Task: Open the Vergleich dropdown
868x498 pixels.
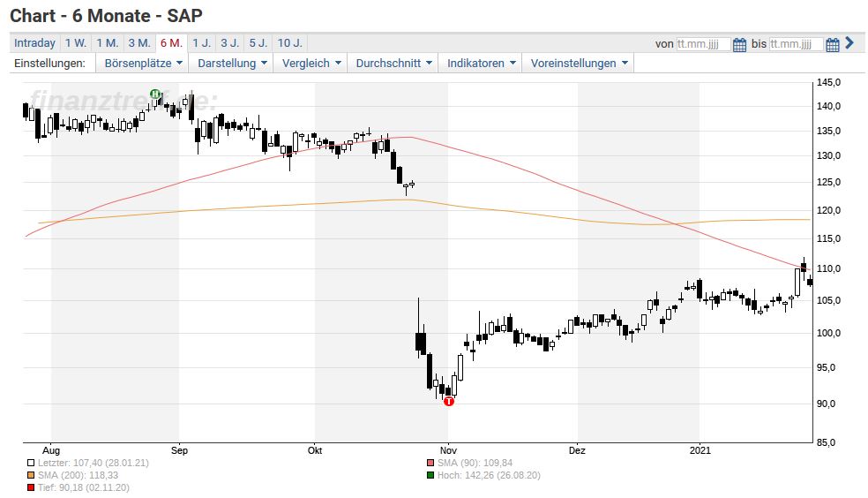Action: (x=311, y=64)
